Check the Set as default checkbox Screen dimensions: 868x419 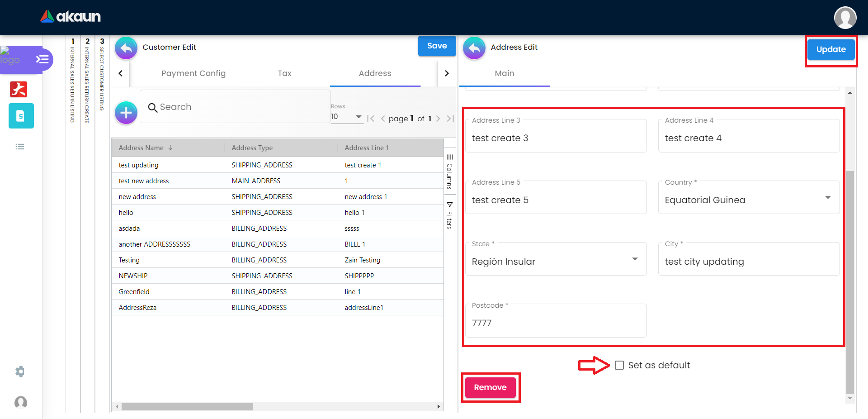pos(619,365)
